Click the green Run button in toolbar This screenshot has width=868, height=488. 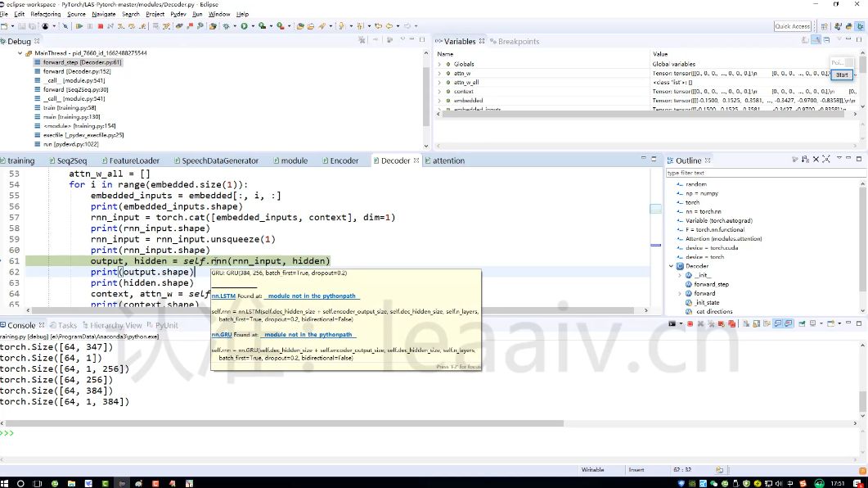[x=244, y=26]
